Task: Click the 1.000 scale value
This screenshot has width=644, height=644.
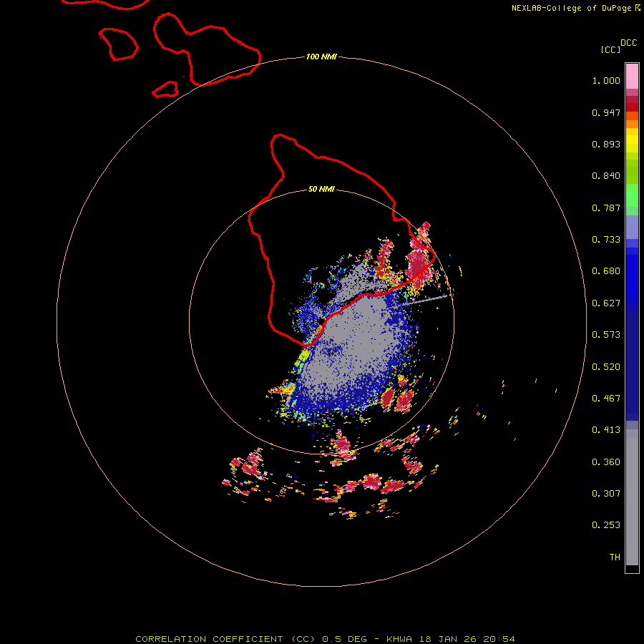Action: point(606,80)
